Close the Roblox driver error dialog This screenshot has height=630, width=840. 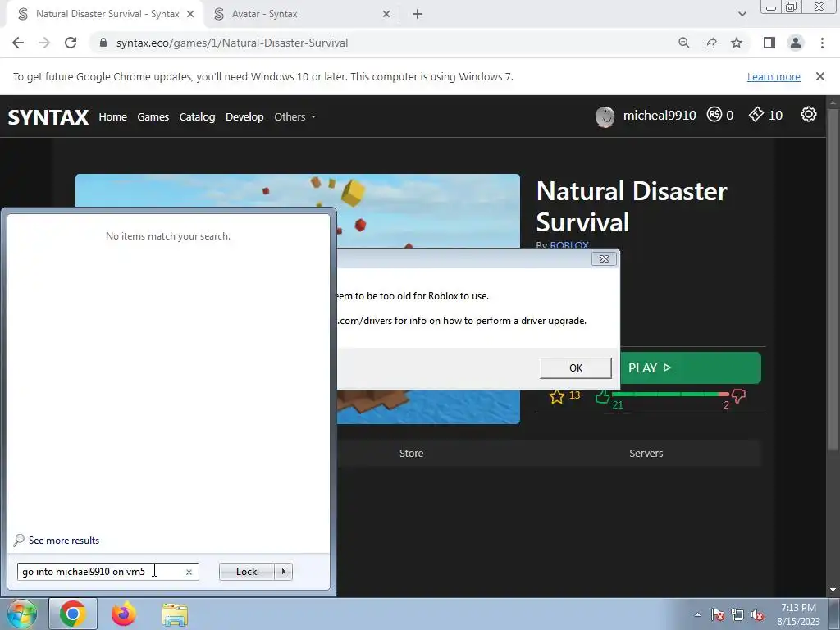(604, 258)
